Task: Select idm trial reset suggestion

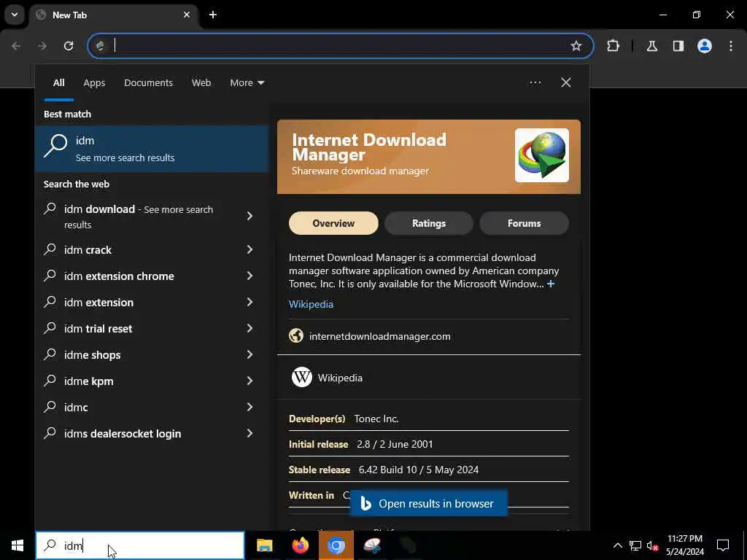Action: (x=98, y=329)
